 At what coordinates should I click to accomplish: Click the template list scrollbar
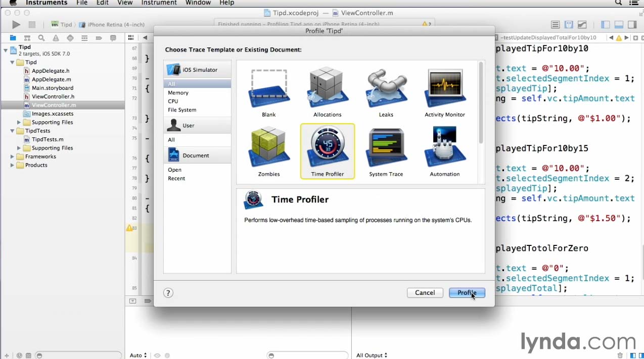coord(481,102)
